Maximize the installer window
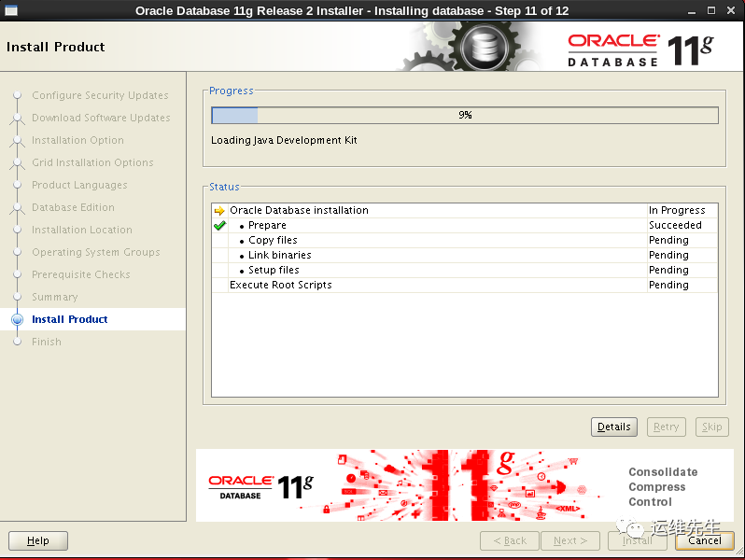The image size is (745, 560). [711, 10]
